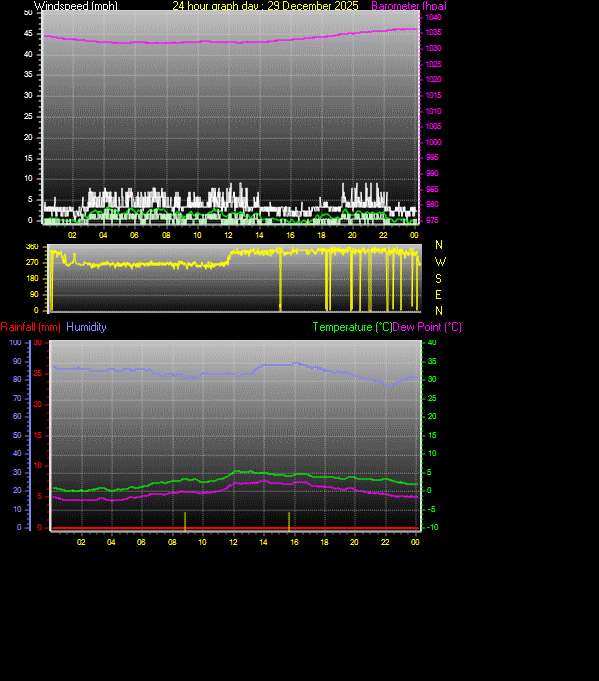The image size is (599, 681).
Task: Click the 1020 barometer axis value
Action: click(x=434, y=79)
